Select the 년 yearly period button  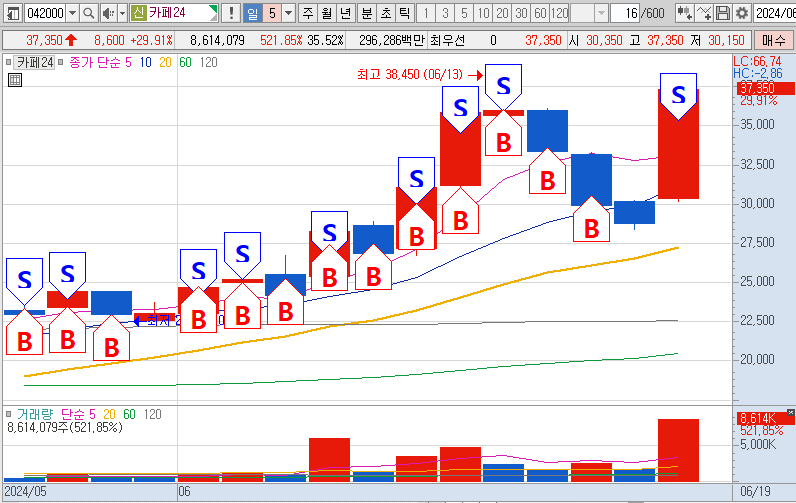pos(346,13)
